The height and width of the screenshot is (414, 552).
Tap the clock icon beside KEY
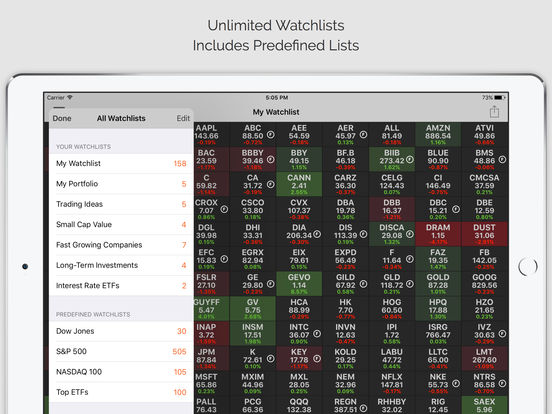pos(317,359)
